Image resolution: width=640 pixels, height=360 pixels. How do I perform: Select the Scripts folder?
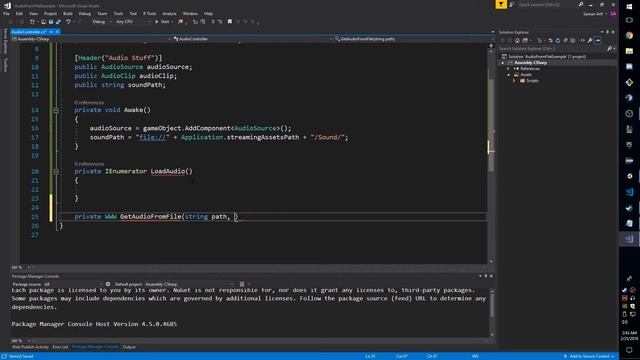tap(529, 81)
